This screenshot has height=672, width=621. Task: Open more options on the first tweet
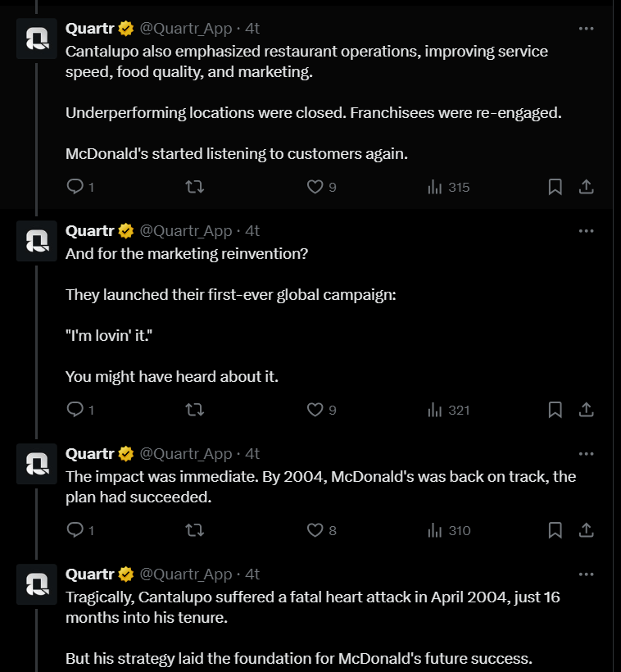click(x=587, y=28)
